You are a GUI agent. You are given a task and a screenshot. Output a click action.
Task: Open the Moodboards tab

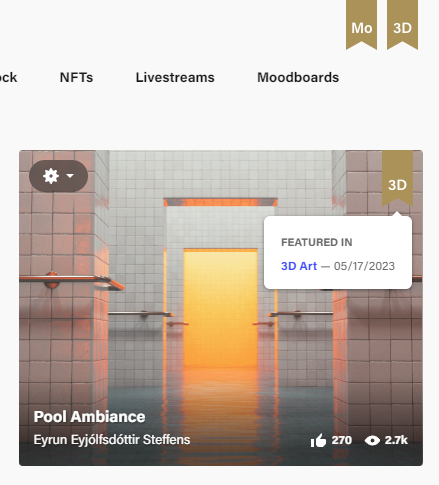[298, 77]
